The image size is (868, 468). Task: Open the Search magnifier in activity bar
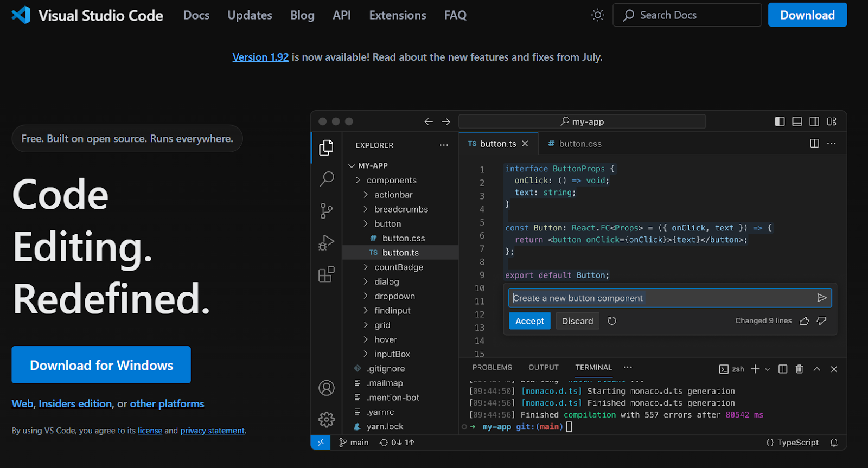(x=327, y=179)
